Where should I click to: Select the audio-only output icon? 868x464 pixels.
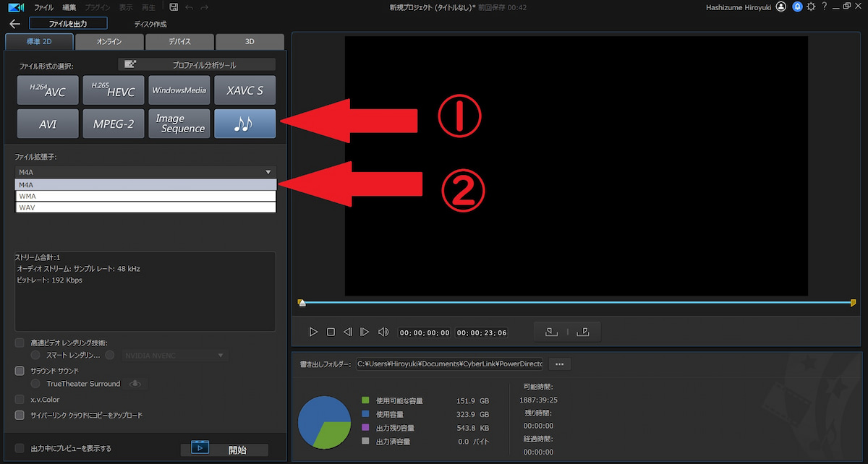pos(244,123)
